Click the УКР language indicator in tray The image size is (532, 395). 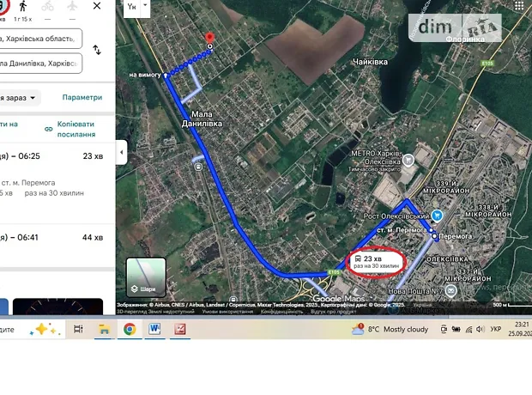pos(495,329)
